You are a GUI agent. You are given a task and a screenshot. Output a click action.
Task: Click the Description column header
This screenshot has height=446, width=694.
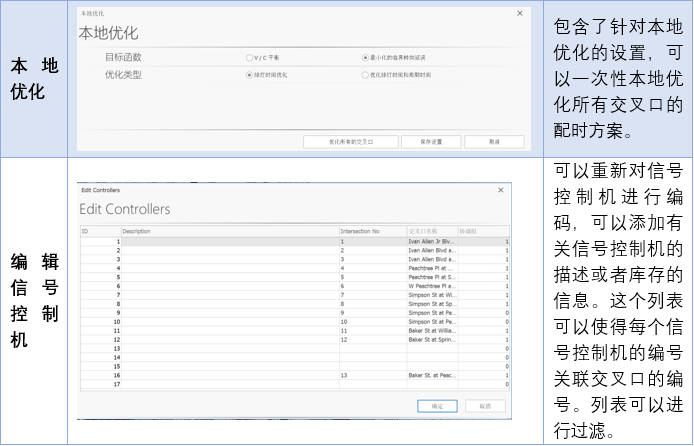tap(230, 231)
